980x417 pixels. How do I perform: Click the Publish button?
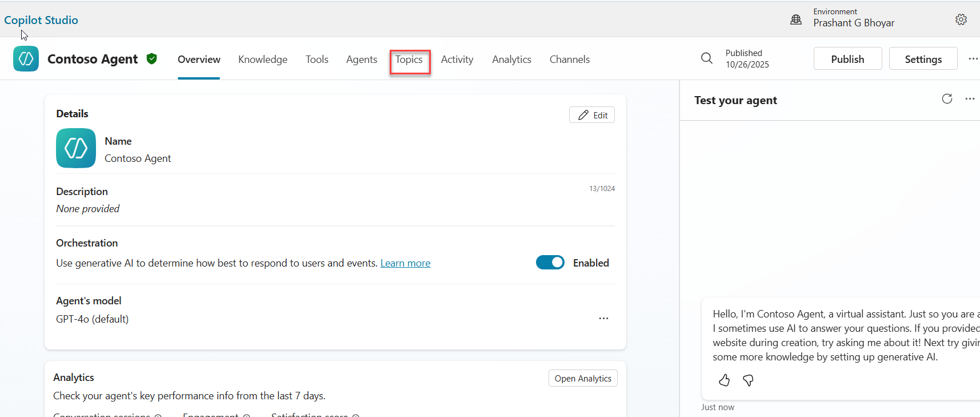click(847, 59)
